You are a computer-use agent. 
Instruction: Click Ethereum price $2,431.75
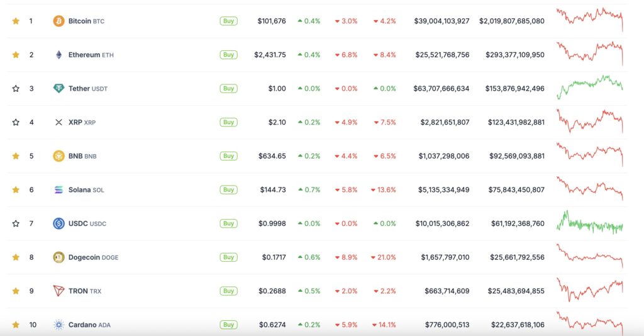pos(270,55)
